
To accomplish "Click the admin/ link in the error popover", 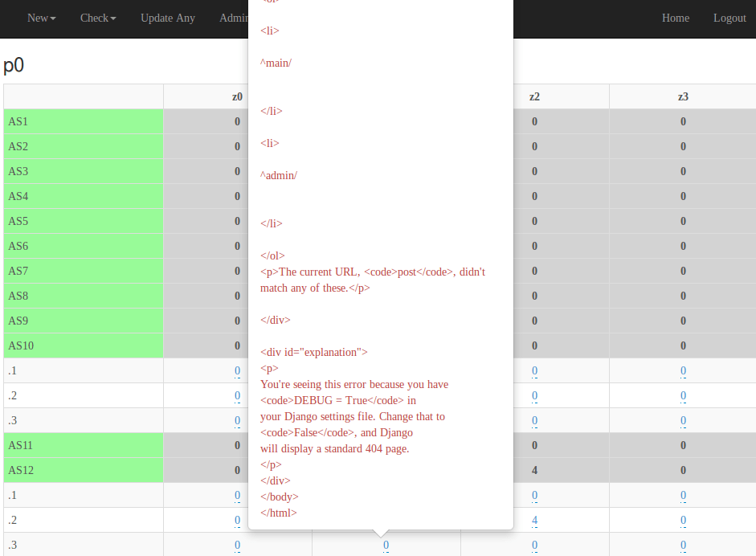I will coord(277,175).
